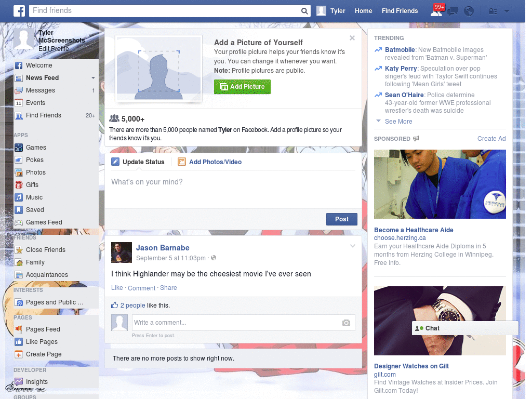
Task: Open Music icon in sidebar
Action: click(19, 197)
